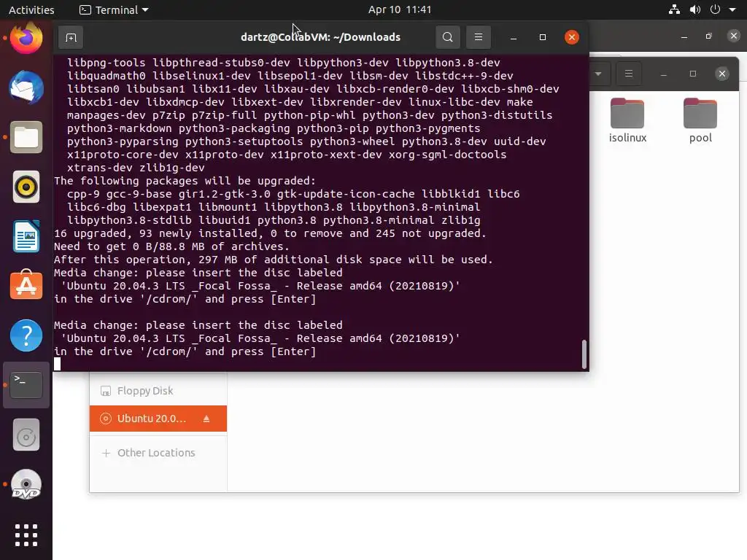Open the Files window hamburger menu
The height and width of the screenshot is (560, 747).
(629, 74)
